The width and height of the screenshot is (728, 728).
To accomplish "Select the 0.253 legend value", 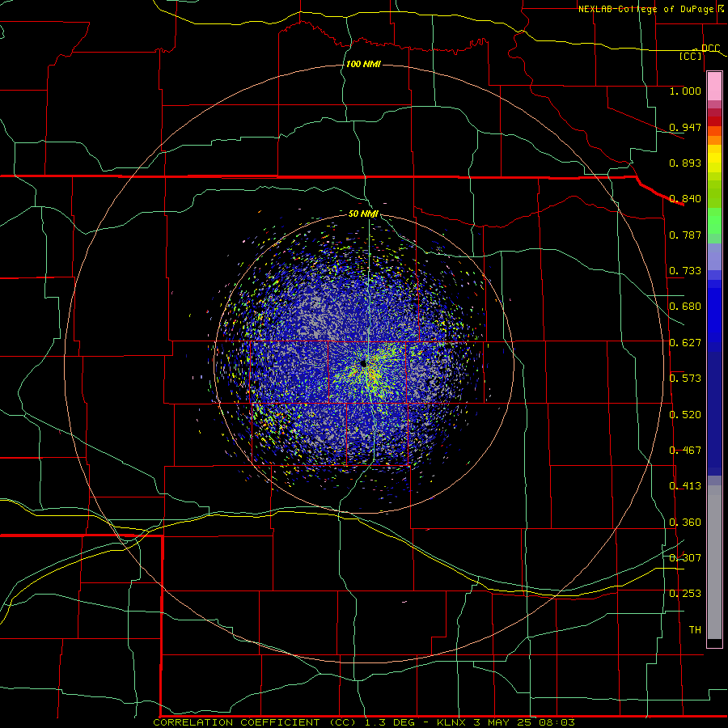I will click(685, 594).
